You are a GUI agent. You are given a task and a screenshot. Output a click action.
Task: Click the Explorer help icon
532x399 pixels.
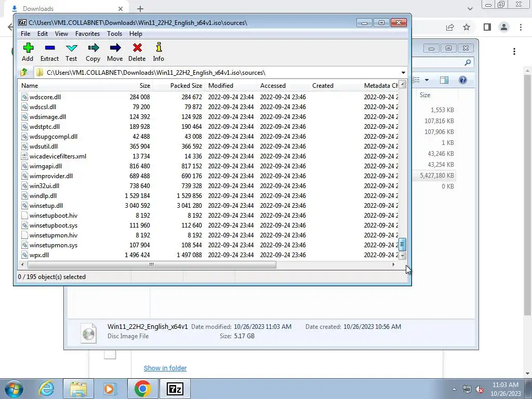click(462, 80)
